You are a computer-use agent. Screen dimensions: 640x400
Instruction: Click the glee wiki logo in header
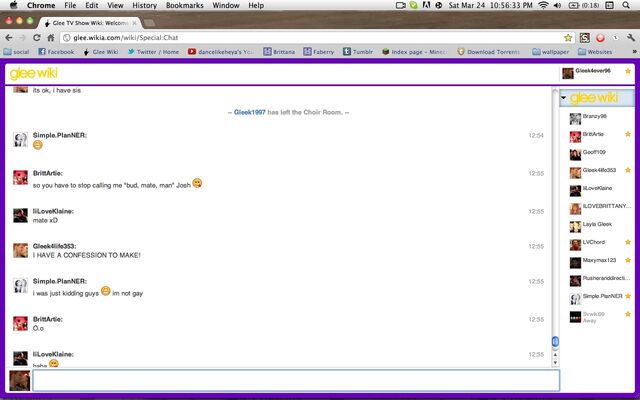tap(33, 73)
